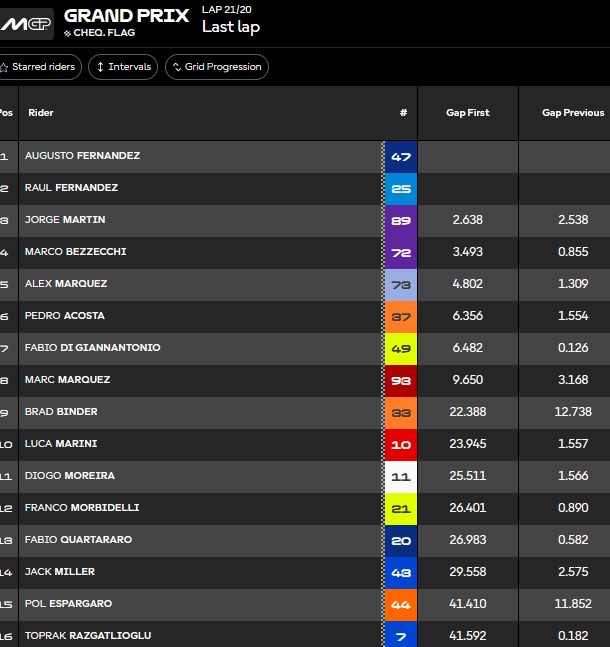Click number badge 72
This screenshot has height=647, width=610.
(401, 253)
